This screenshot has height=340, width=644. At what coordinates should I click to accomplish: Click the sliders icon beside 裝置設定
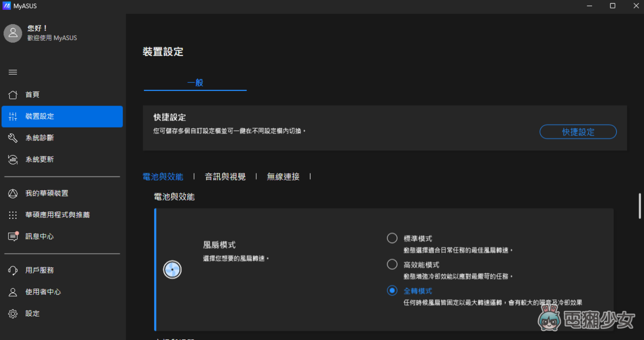point(13,116)
